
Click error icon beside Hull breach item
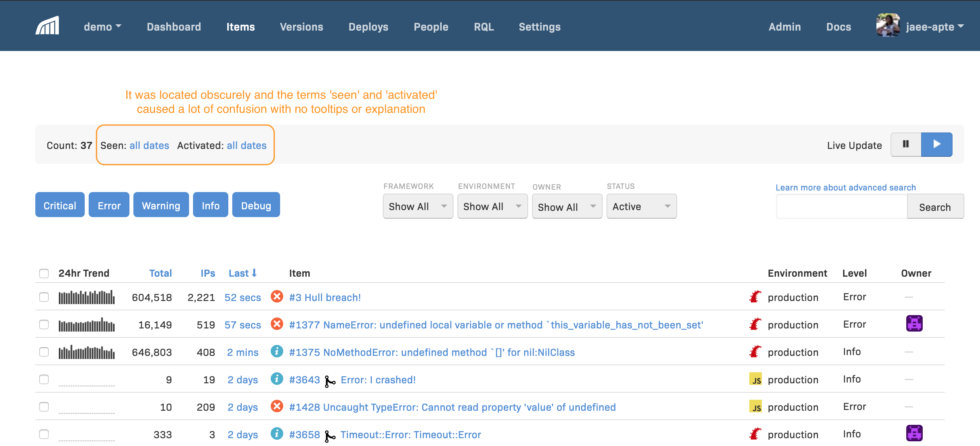277,297
